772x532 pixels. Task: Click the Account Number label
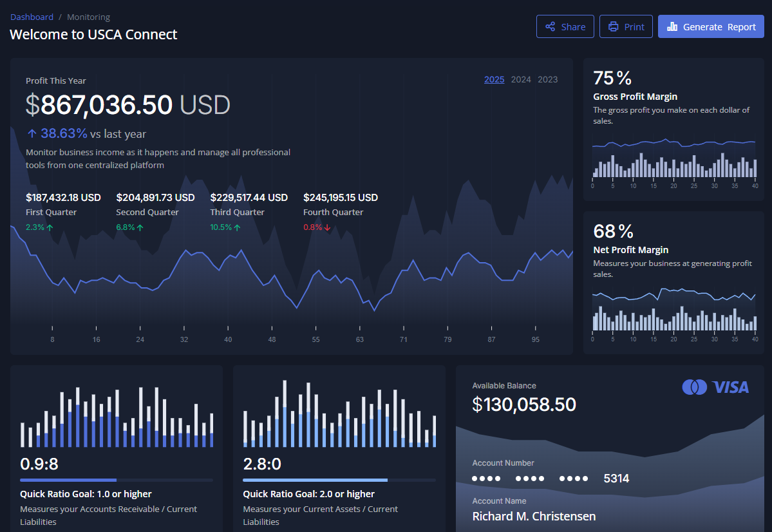(503, 463)
